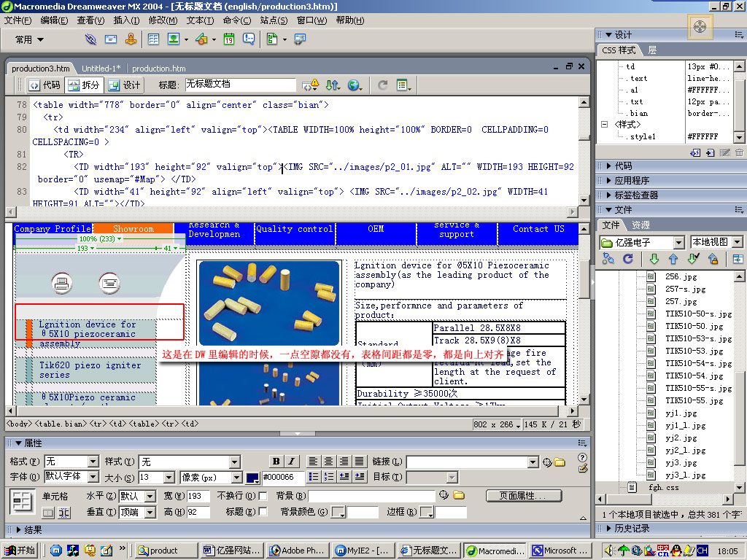Switch to 设计 (Design) view
This screenshot has width=747, height=560.
click(x=124, y=85)
